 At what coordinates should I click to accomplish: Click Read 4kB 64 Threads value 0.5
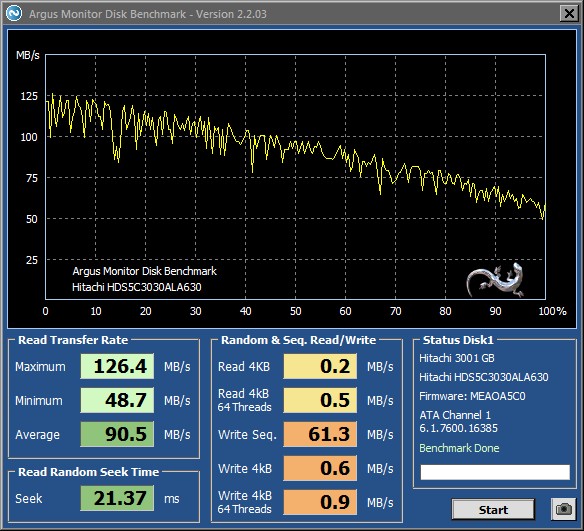[x=320, y=400]
